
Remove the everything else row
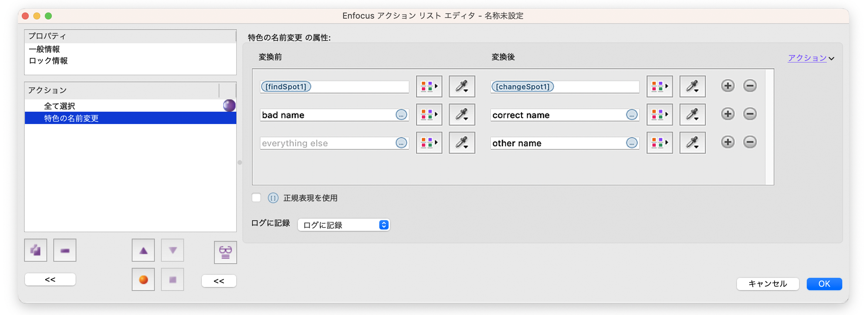(x=750, y=142)
